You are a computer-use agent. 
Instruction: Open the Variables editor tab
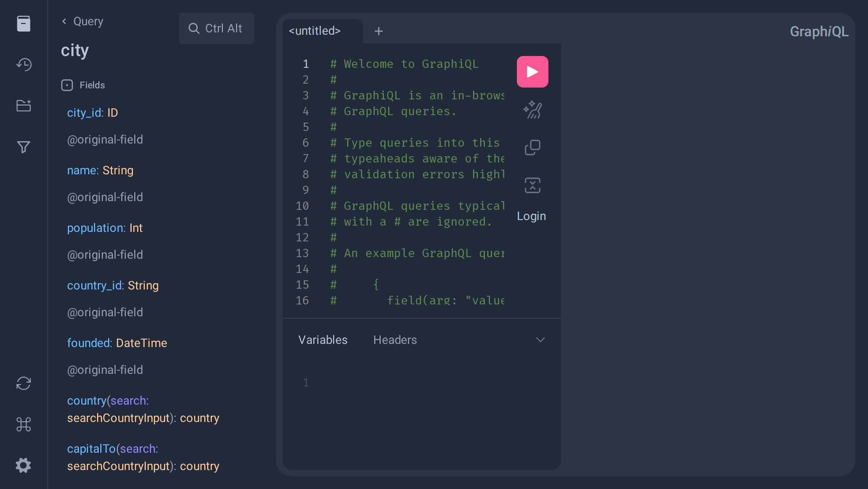[323, 340]
